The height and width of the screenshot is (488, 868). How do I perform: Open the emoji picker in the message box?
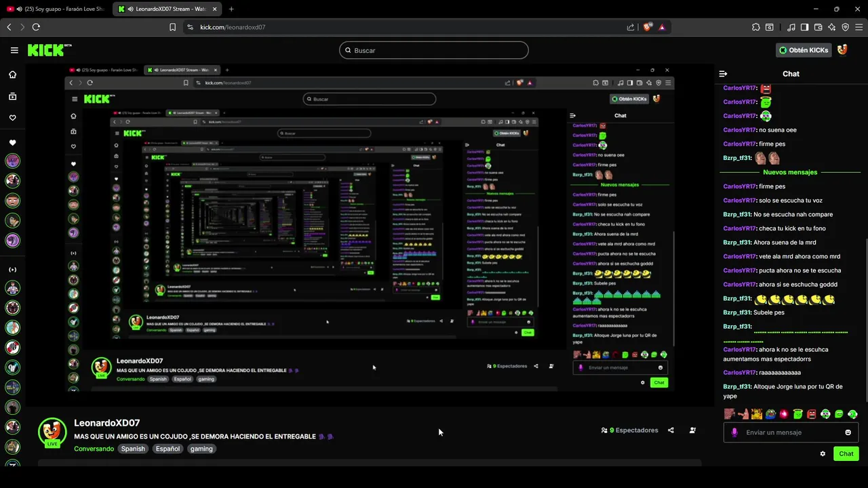[848, 432]
